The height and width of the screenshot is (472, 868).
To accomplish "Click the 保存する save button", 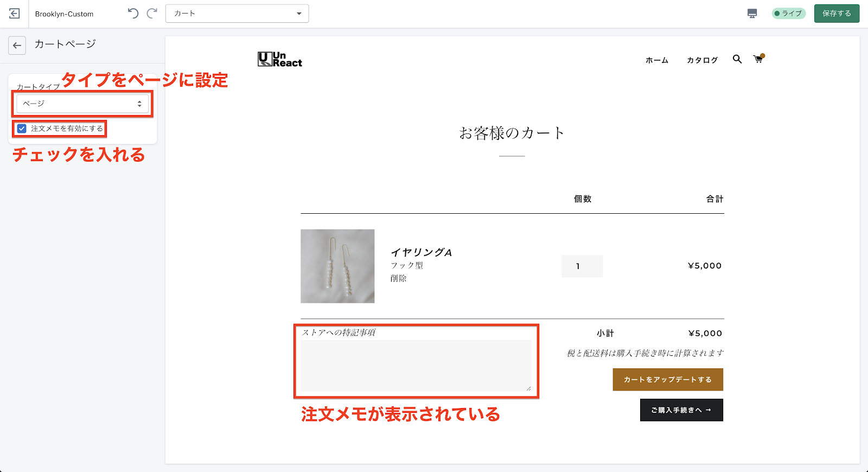I will (x=837, y=14).
